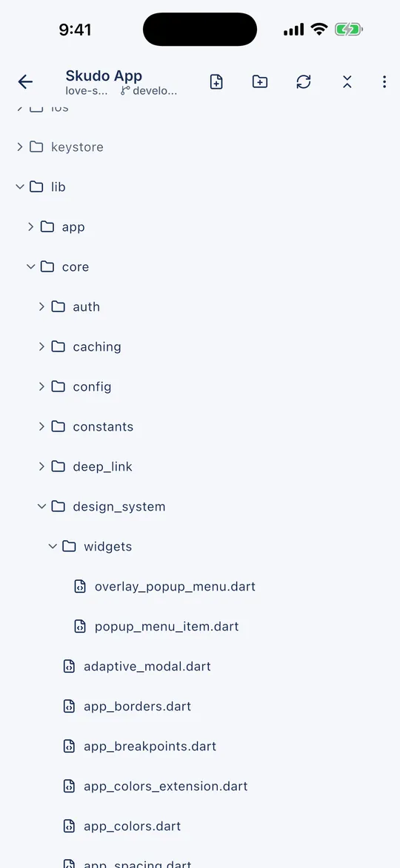This screenshot has width=400, height=868.
Task: Collapse the lib folder
Action: 41,186
